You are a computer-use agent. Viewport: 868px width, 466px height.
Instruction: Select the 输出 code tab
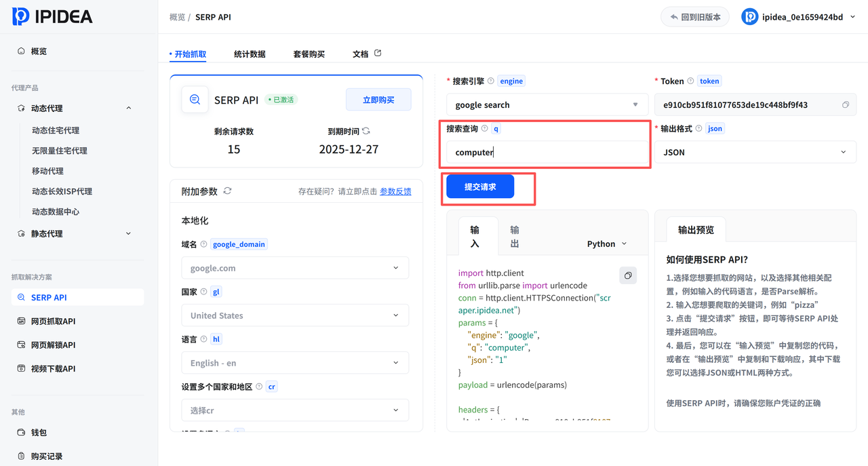(x=515, y=237)
